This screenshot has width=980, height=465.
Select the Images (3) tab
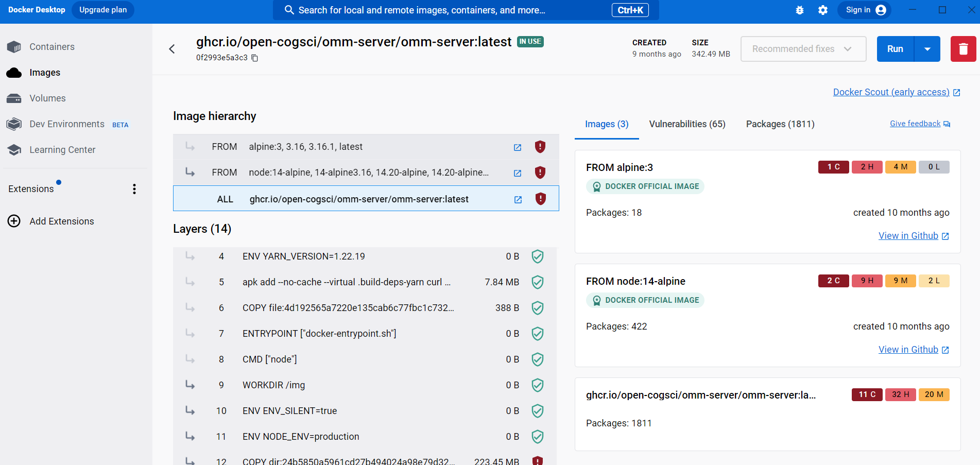point(607,124)
